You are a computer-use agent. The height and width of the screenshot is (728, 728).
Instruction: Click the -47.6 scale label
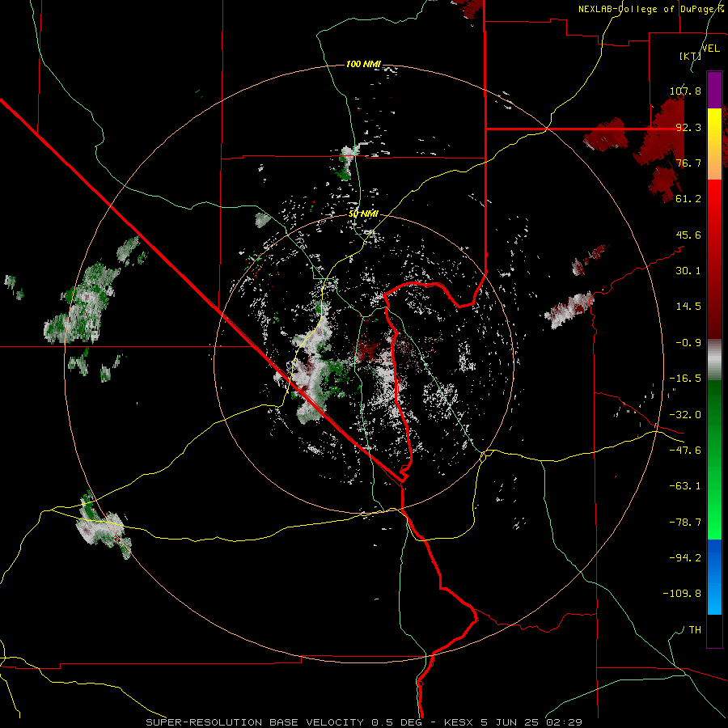(x=685, y=451)
